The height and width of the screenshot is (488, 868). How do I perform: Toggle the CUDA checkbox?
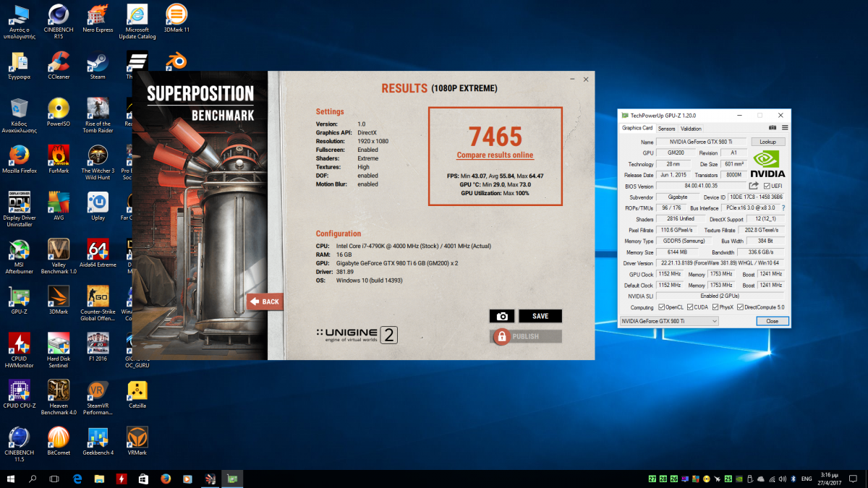689,307
